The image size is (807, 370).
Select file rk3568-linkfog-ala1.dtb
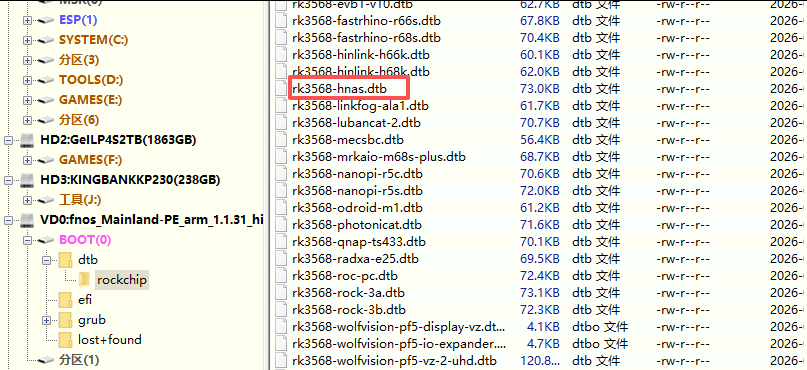pyautogui.click(x=360, y=106)
